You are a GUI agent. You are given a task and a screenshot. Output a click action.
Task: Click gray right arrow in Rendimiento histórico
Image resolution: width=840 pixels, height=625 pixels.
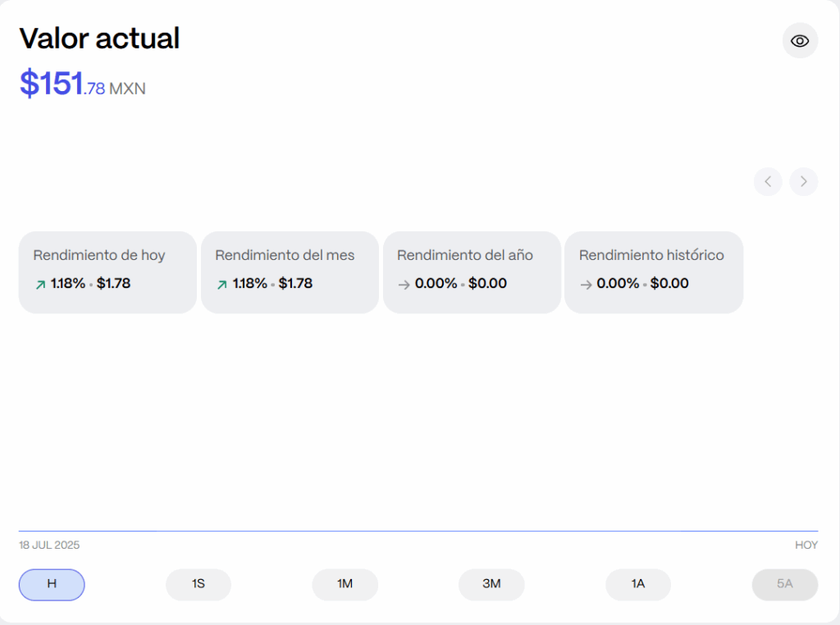pyautogui.click(x=586, y=285)
